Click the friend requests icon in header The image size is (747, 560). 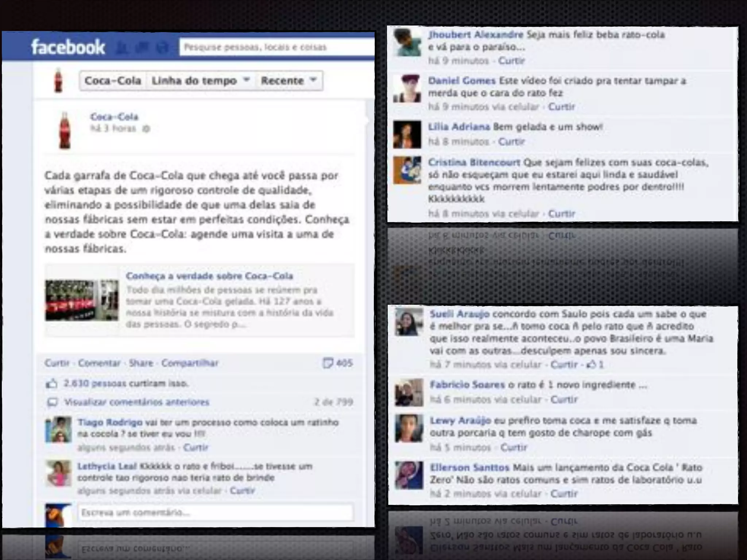122,48
